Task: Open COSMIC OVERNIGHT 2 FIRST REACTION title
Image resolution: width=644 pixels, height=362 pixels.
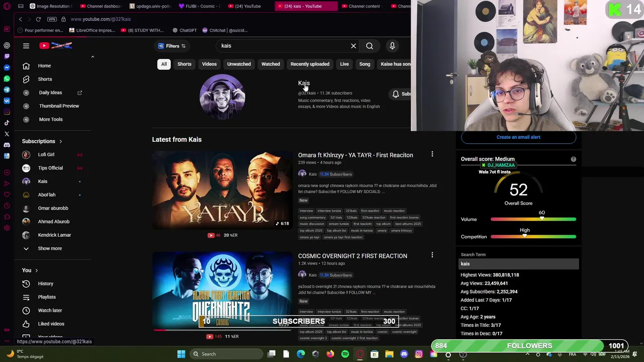Action: (x=352, y=256)
